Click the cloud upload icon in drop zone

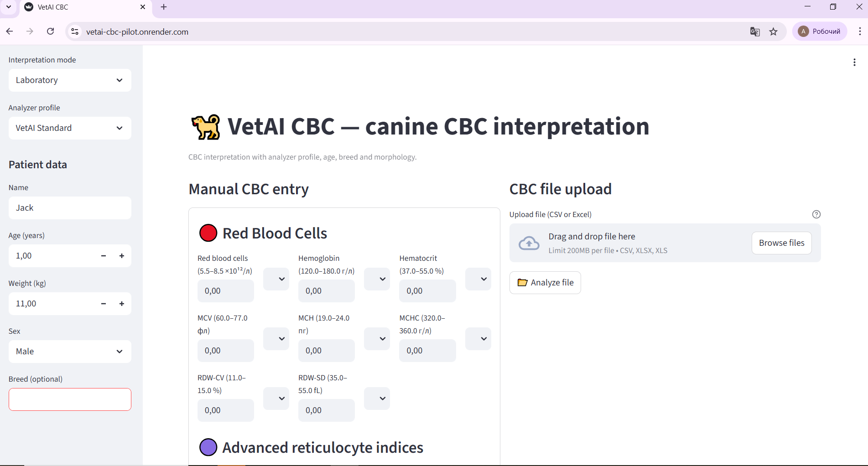pyautogui.click(x=529, y=243)
